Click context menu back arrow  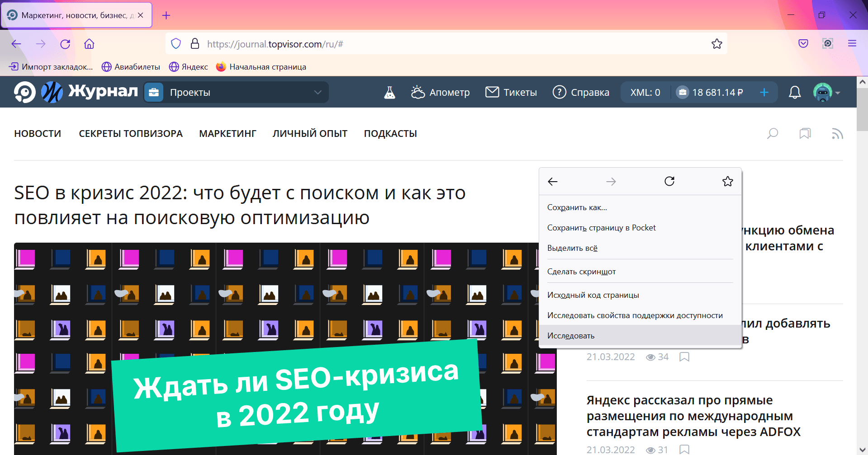553,182
